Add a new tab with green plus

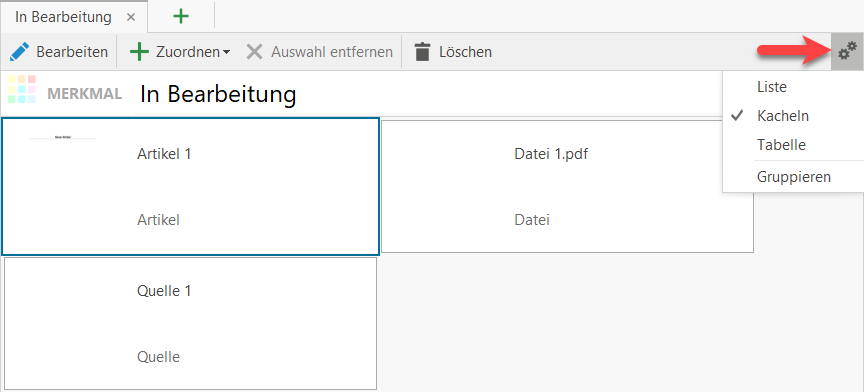[x=181, y=17]
